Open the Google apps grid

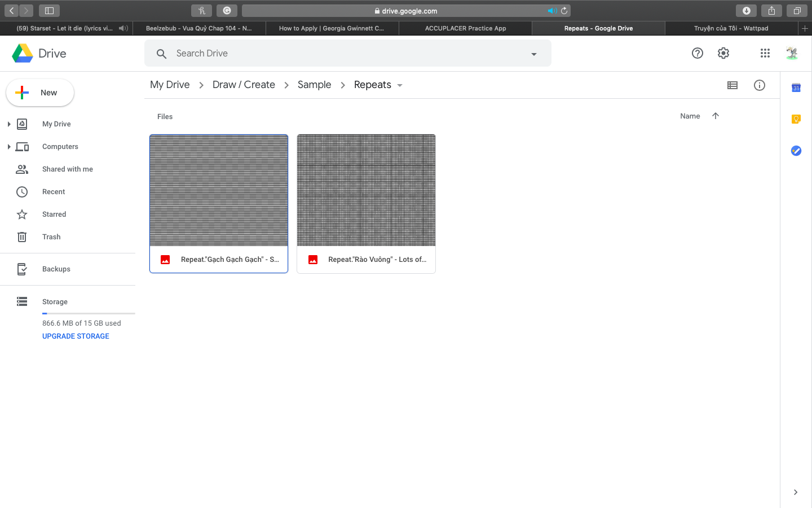765,53
